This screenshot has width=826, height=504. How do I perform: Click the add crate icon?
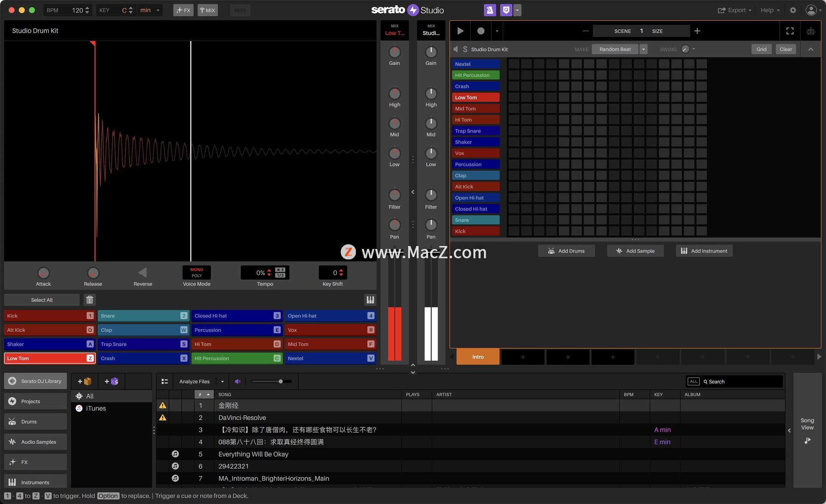click(x=84, y=381)
